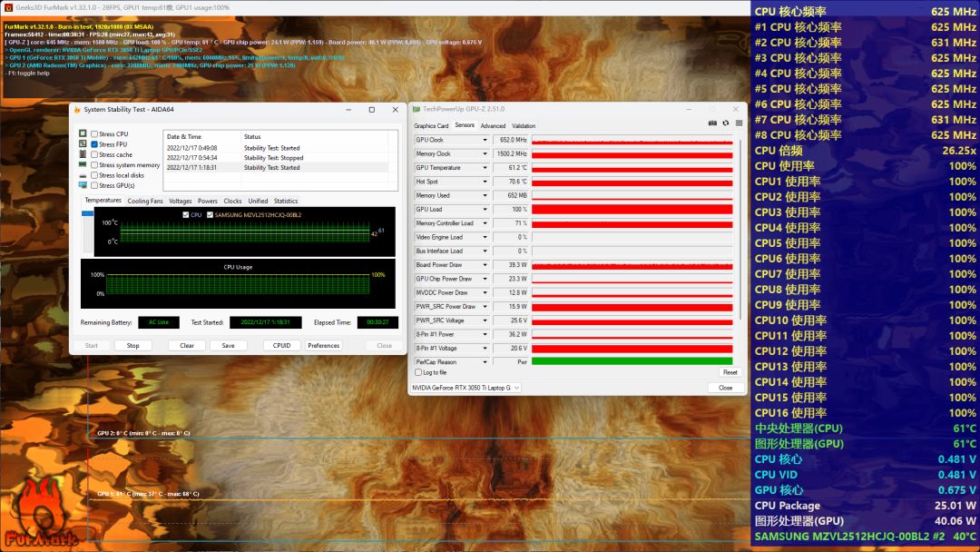Viewport: 980px width, 552px height.
Task: Expand the GPU Temperature sensor dropdown
Action: [x=484, y=168]
